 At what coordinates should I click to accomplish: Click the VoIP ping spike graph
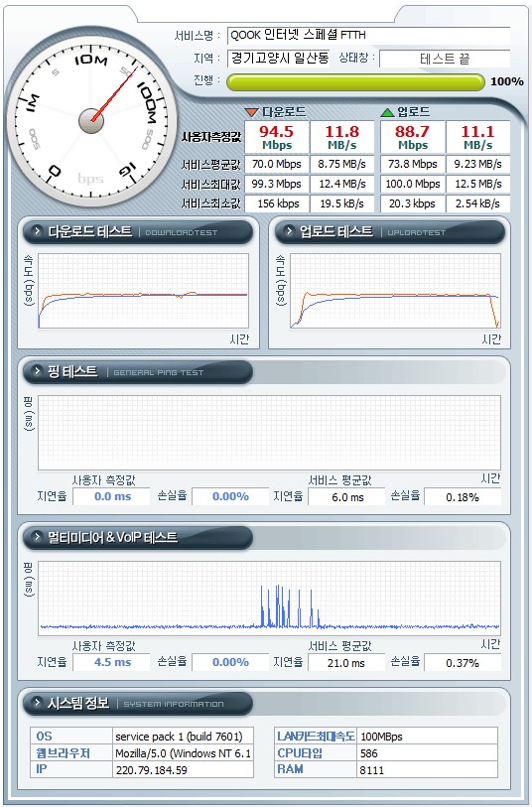[x=269, y=598]
